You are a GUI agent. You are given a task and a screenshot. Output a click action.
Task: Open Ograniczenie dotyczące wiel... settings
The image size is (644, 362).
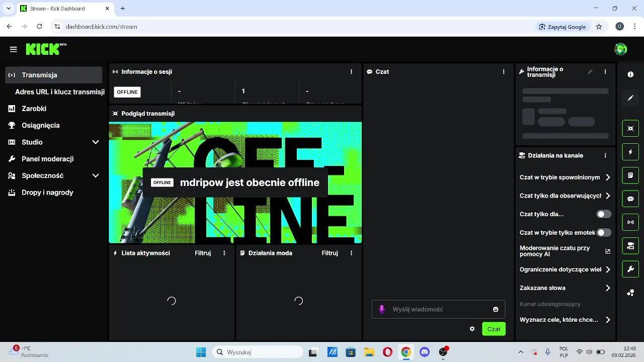pyautogui.click(x=565, y=269)
